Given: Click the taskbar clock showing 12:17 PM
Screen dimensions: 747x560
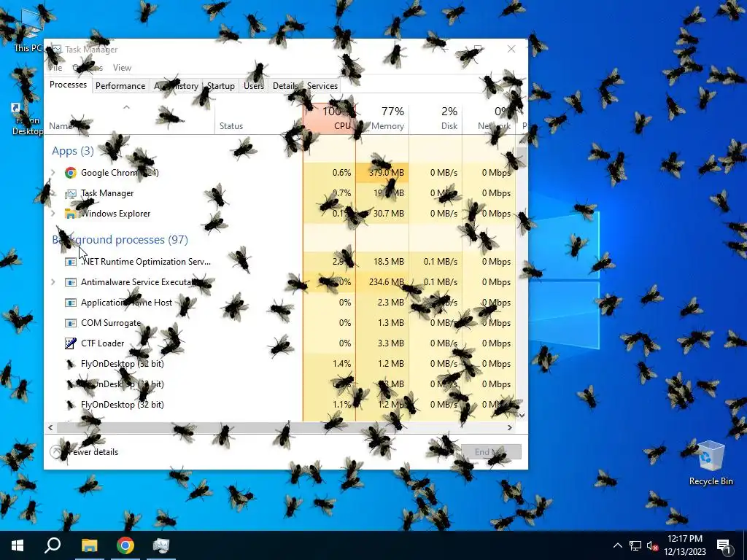Looking at the screenshot, I should [685, 545].
